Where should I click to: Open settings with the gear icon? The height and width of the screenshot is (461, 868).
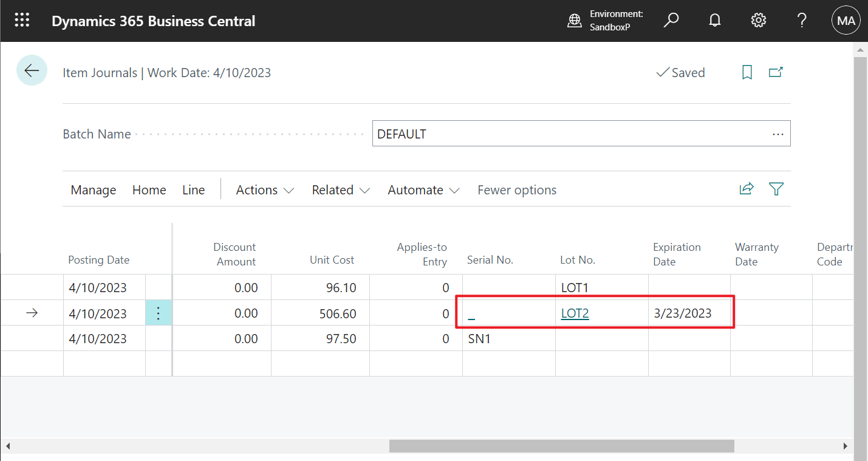coord(758,19)
